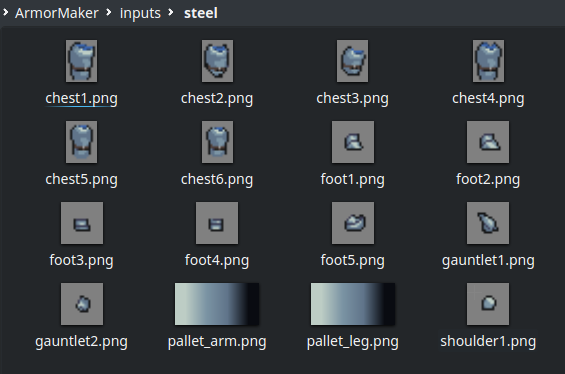The height and width of the screenshot is (374, 565).
Task: Click the chest5.png file name
Action: pos(81,179)
